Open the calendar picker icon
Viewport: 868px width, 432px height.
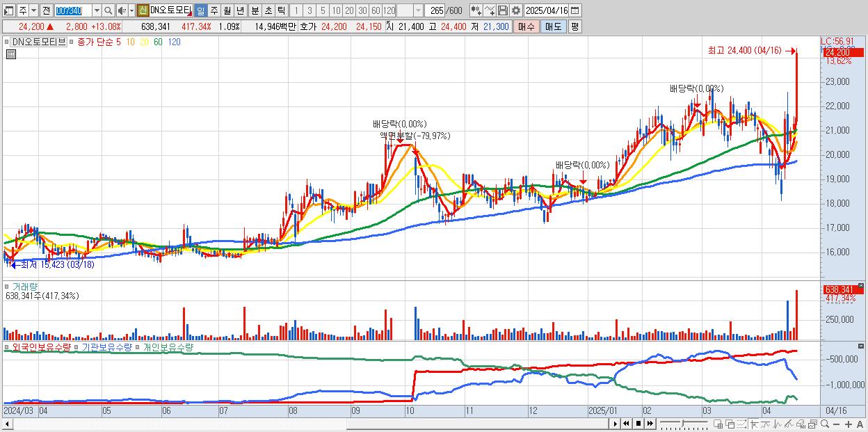(574, 11)
